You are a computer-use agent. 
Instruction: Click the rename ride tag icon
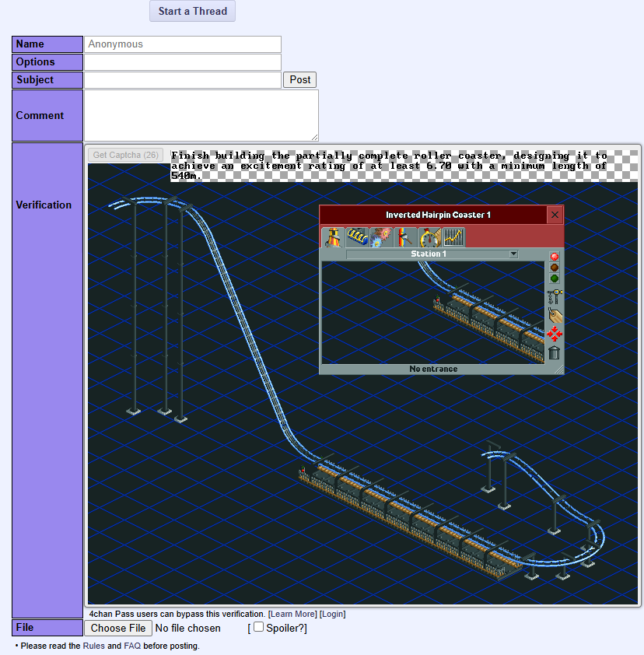[555, 316]
